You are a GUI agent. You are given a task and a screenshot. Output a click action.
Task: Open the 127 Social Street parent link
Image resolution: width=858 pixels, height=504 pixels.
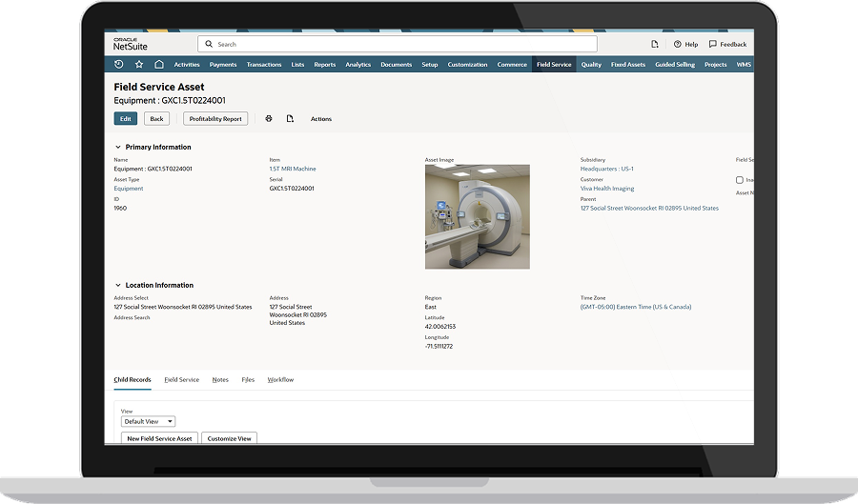[x=649, y=209]
